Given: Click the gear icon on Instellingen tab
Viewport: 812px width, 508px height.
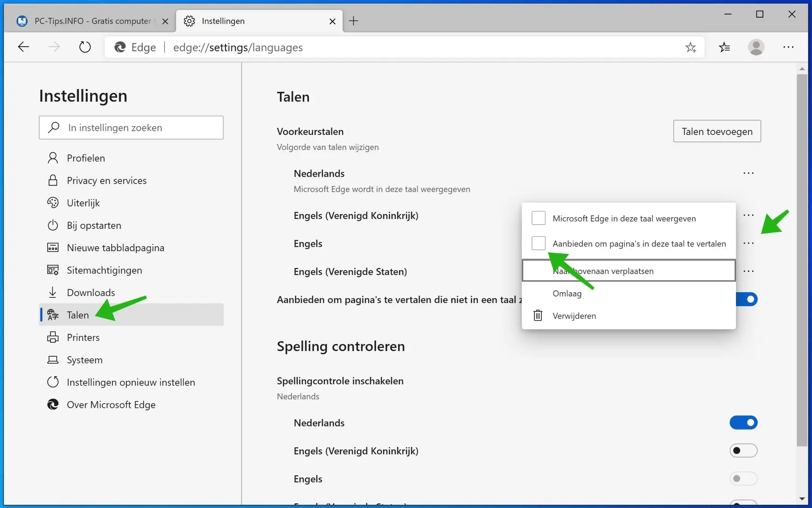Looking at the screenshot, I should pyautogui.click(x=189, y=21).
